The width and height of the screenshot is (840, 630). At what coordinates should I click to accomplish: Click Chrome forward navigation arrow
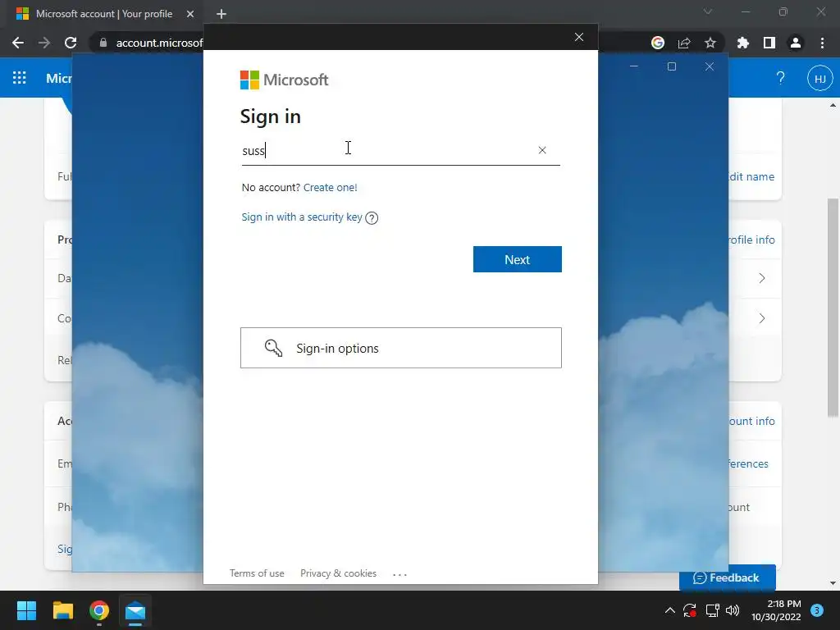point(44,43)
